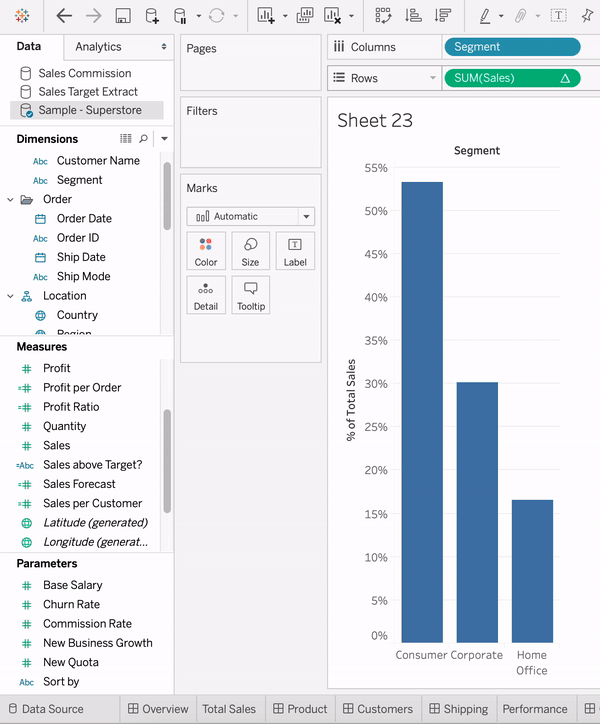Screen dimensions: 600x724
Task: Sort bars descending using toolbar icon
Action: click(442, 16)
